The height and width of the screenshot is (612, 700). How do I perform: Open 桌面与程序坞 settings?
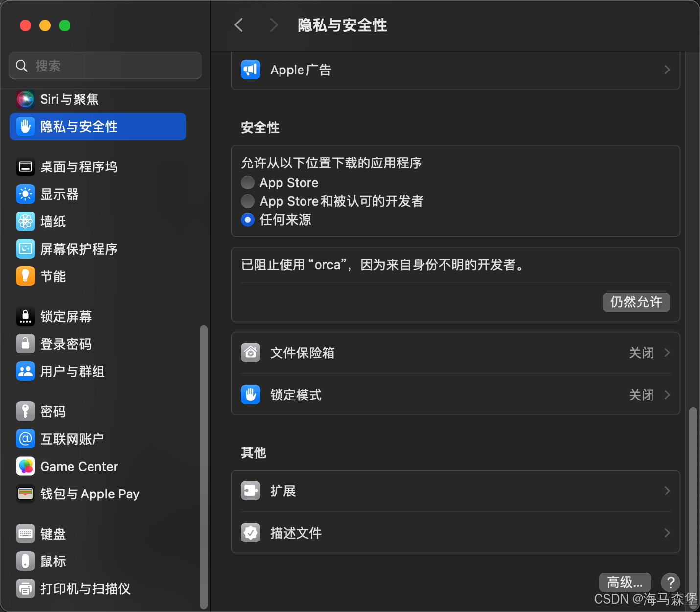click(78, 167)
